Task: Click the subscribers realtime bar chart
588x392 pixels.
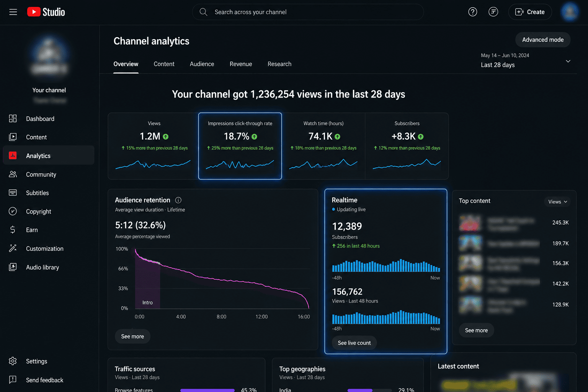Action: (386, 265)
